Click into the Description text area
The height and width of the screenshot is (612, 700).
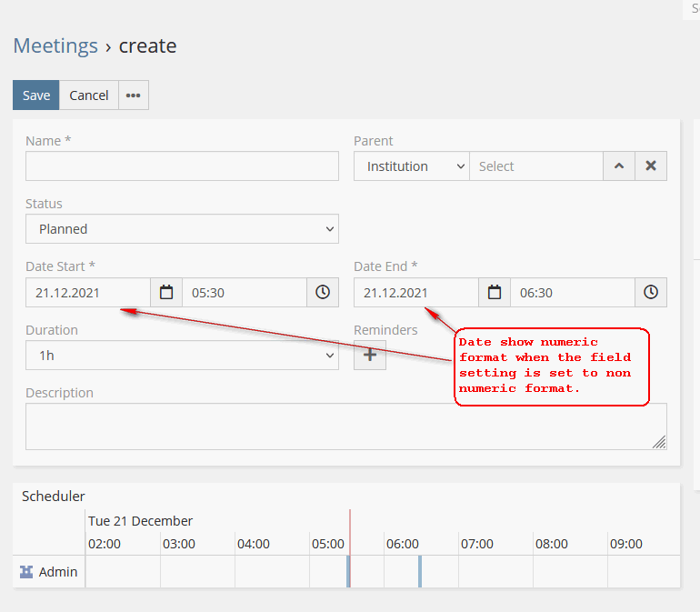pyautogui.click(x=345, y=426)
